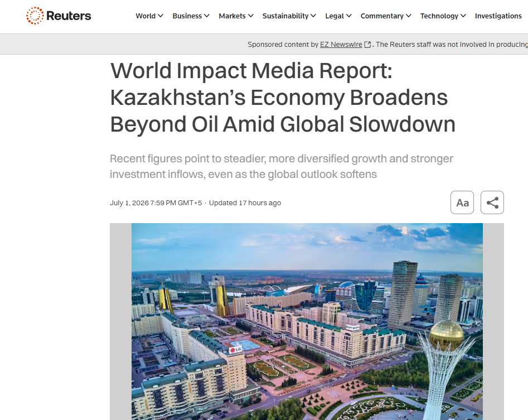The image size is (528, 420).
Task: Open the Aa text size button
Action: pyautogui.click(x=462, y=202)
